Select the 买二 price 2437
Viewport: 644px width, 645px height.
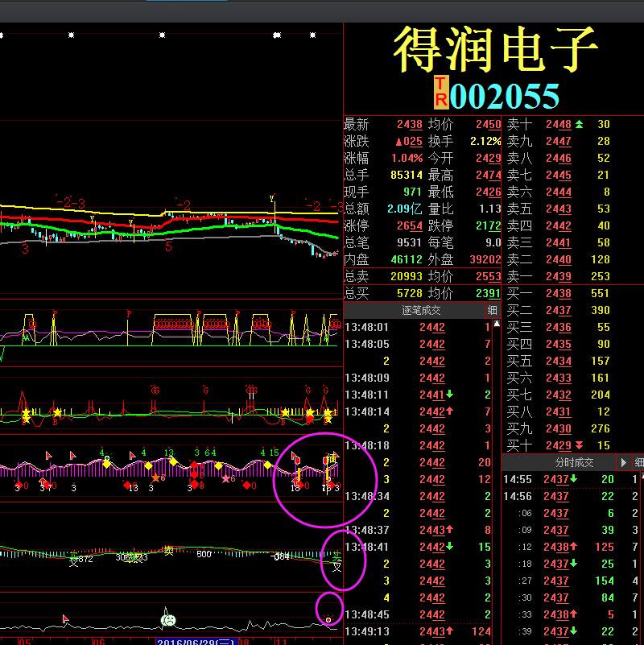559,310
